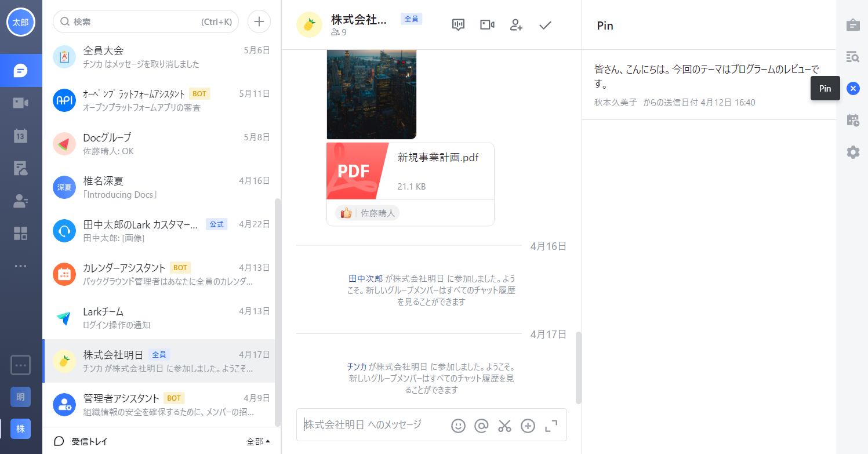Open the Contacts icon in left sidebar

(x=21, y=201)
